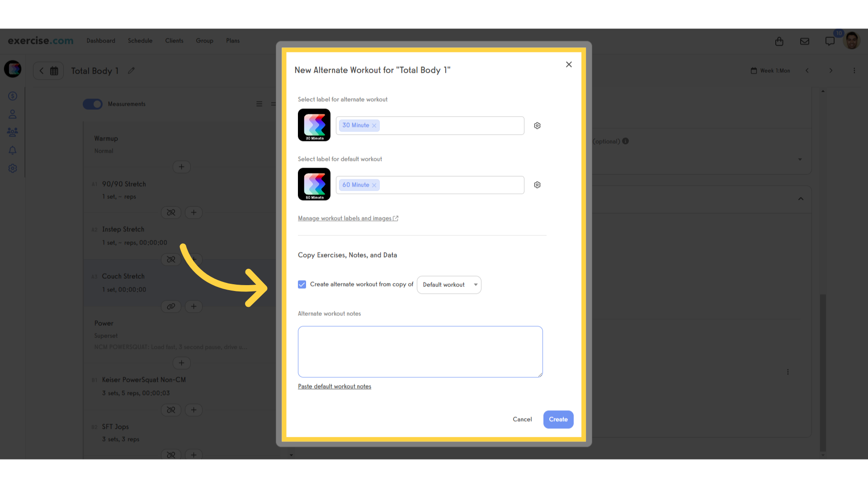Uncheck Create alternate workout from copy checkbox

(302, 284)
